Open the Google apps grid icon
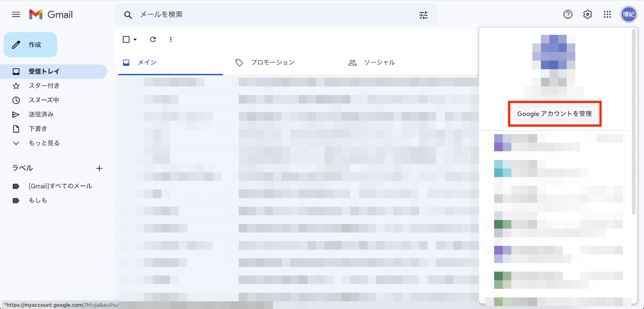 607,15
